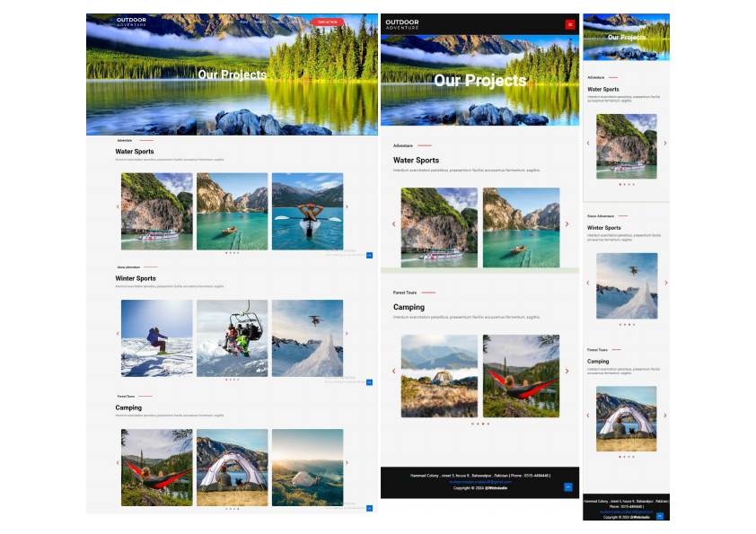Screen dimensions: 756x534
Task: Open the sunset tent photo in desktop Camping
Action: 308,468
